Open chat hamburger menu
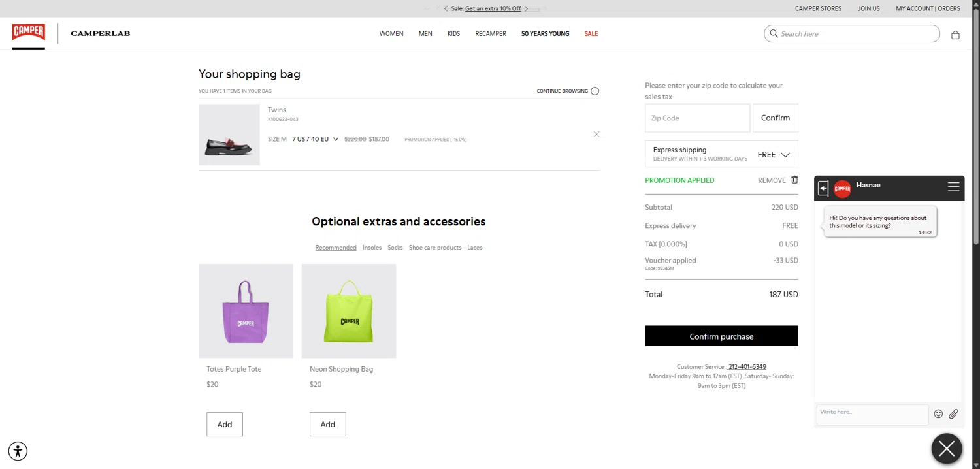Image resolution: width=980 pixels, height=469 pixels. point(954,187)
